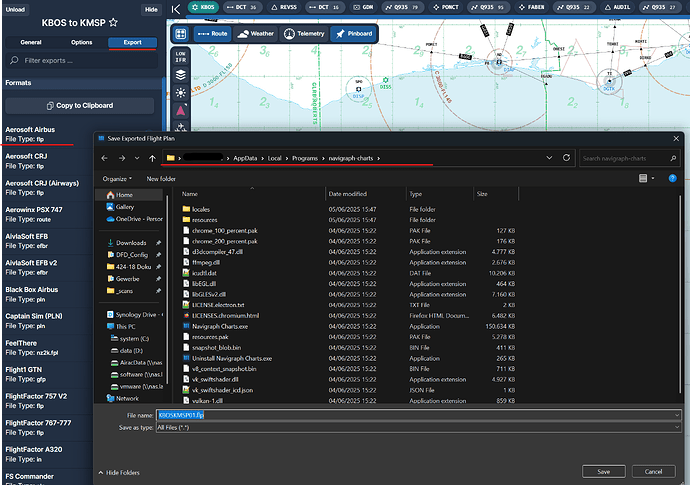This screenshot has width=690, height=485.
Task: Click the pink north-arrow compass icon
Action: pos(180,110)
